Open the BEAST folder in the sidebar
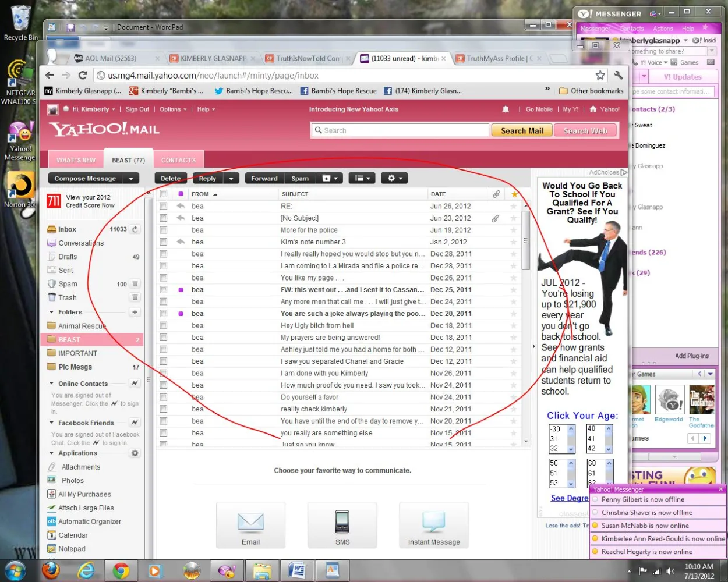This screenshot has height=582, width=728. (x=92, y=339)
